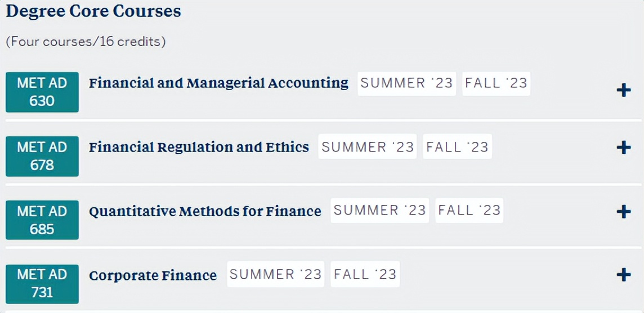The image size is (644, 313).
Task: Expand the Corporate Finance plus icon
Action: tap(623, 275)
